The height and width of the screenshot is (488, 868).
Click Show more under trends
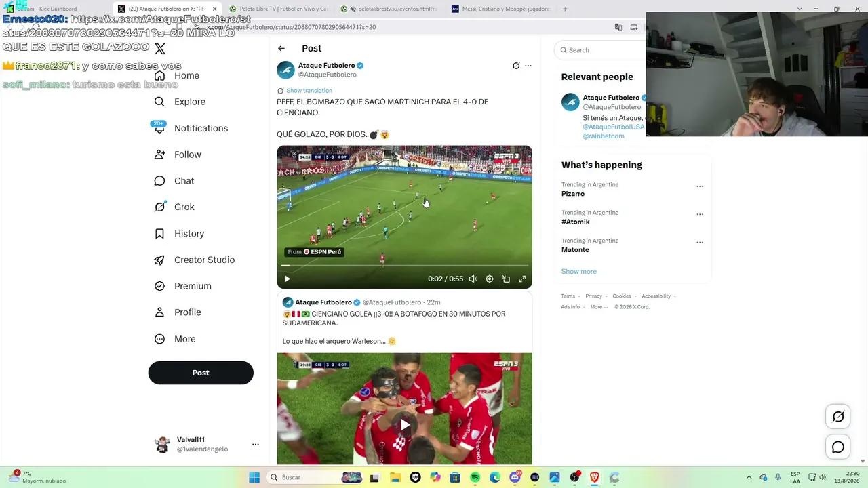[x=579, y=272]
